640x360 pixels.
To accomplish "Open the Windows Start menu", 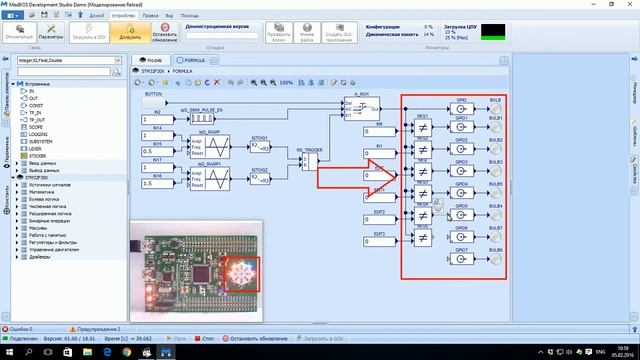I will click(x=9, y=352).
